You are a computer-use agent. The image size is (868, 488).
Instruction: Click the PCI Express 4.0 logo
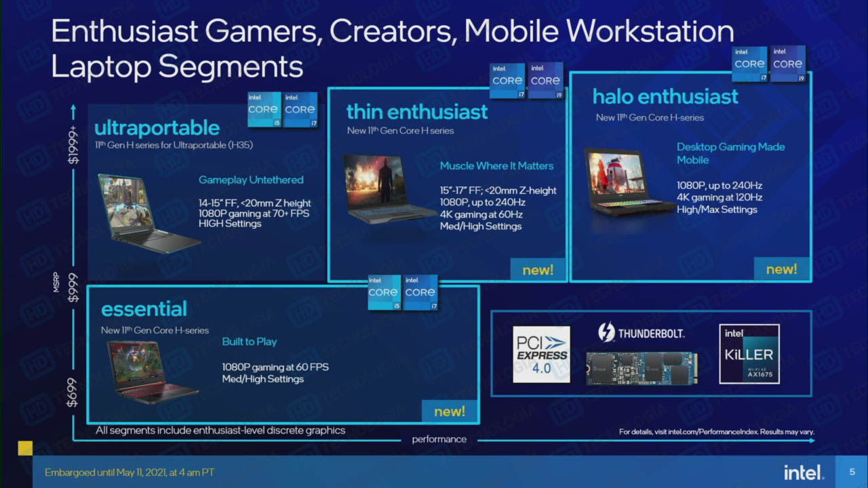tap(541, 354)
